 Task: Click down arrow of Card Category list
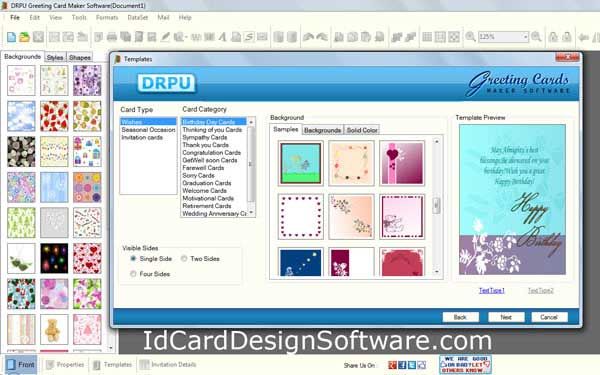click(251, 213)
